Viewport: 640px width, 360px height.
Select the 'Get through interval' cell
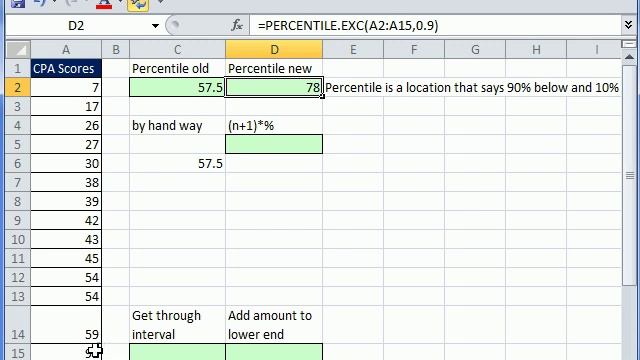point(177,325)
